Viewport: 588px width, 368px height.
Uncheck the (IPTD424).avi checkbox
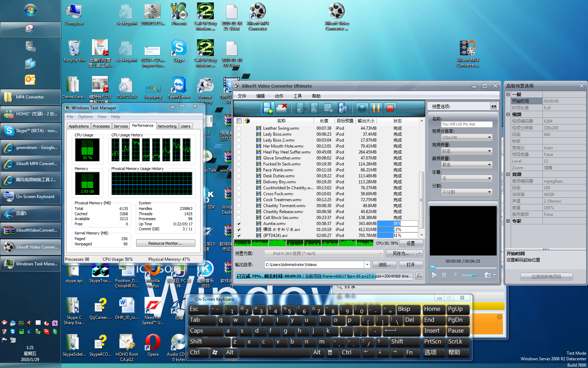click(239, 236)
